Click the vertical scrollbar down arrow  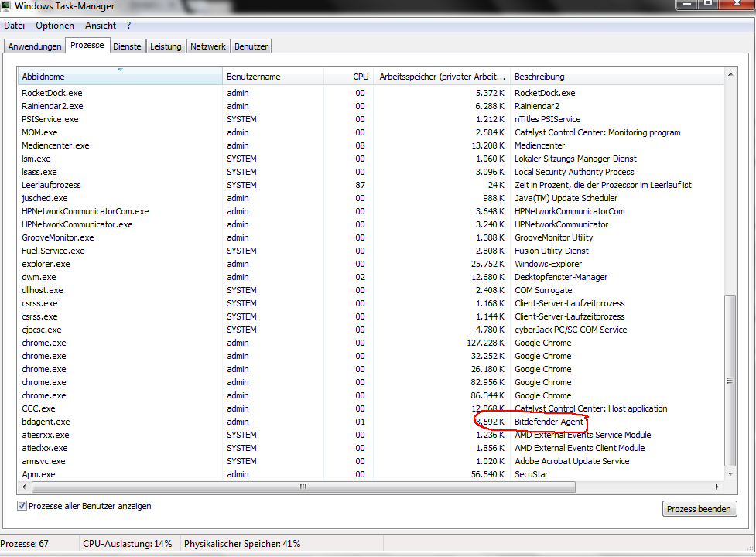click(730, 474)
